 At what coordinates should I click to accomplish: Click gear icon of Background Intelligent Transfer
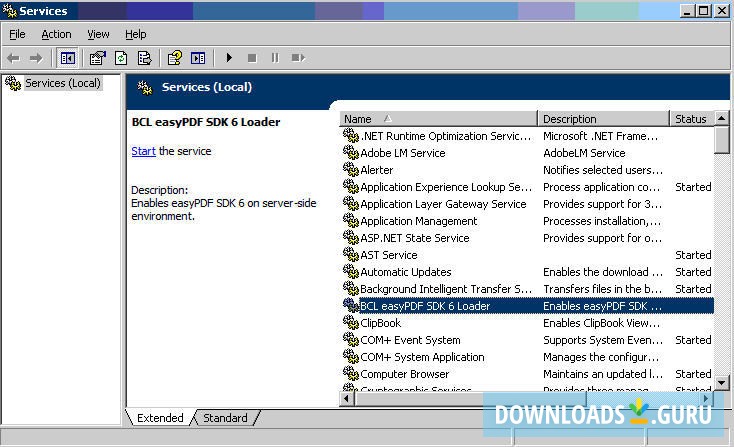(351, 288)
